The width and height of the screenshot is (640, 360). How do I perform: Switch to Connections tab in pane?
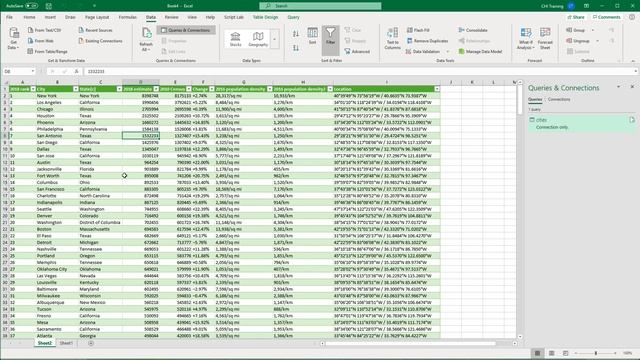pos(559,99)
